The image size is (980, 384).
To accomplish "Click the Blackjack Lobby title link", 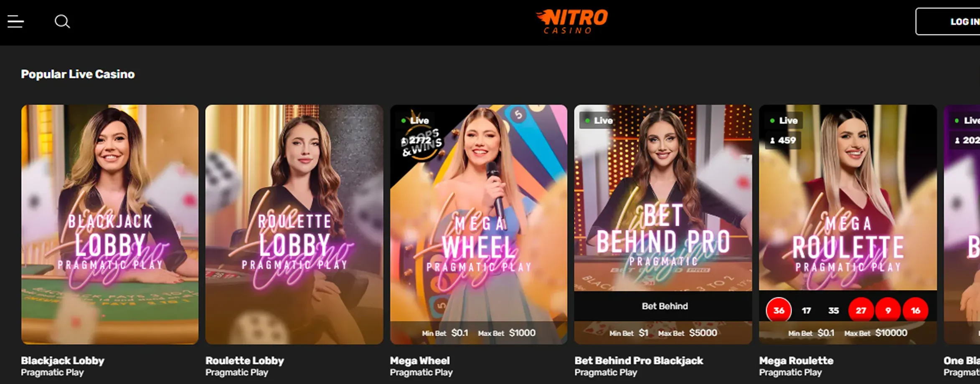I will [x=63, y=361].
